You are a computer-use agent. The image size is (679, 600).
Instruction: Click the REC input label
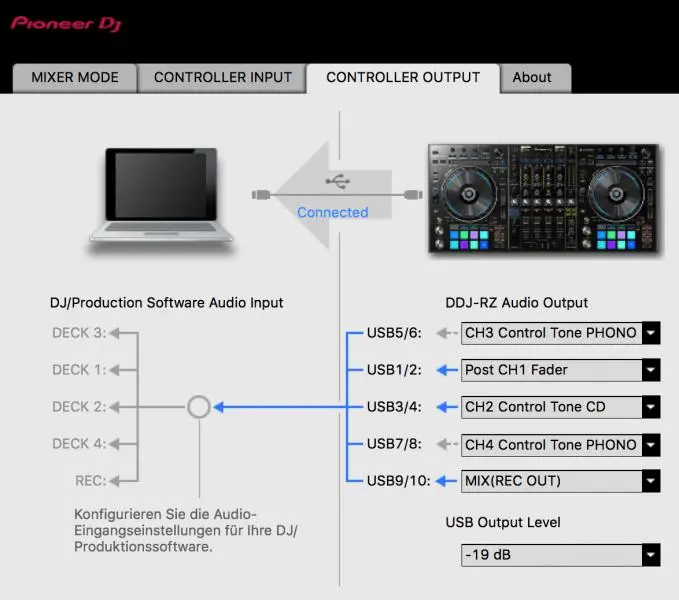coord(90,481)
